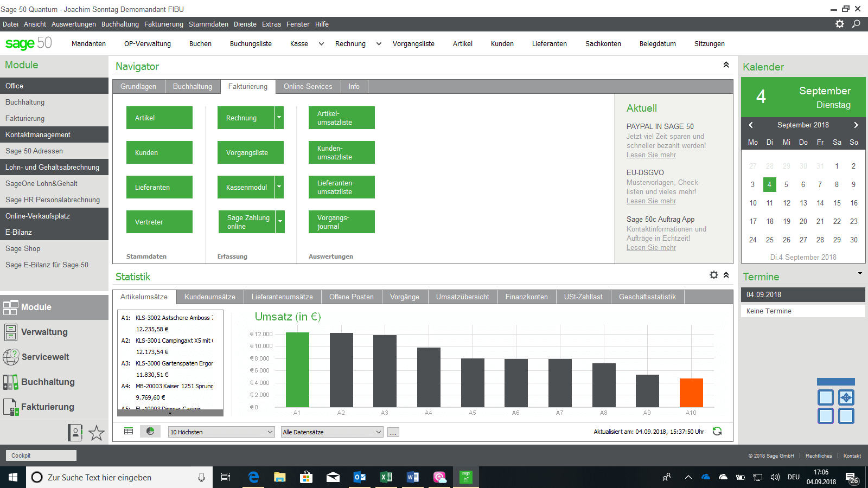The width and height of the screenshot is (868, 488).
Task: Switch statistics to table view
Action: (129, 432)
